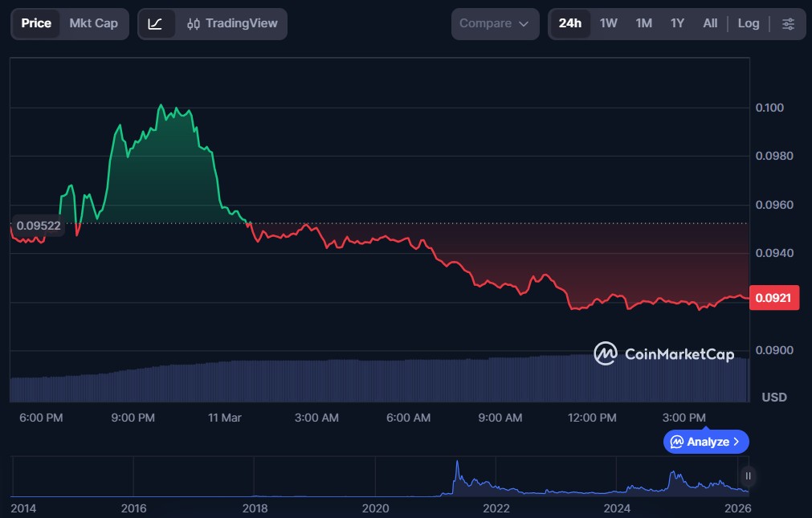This screenshot has height=518, width=812.
Task: Select the 24h time range tab
Action: (569, 23)
